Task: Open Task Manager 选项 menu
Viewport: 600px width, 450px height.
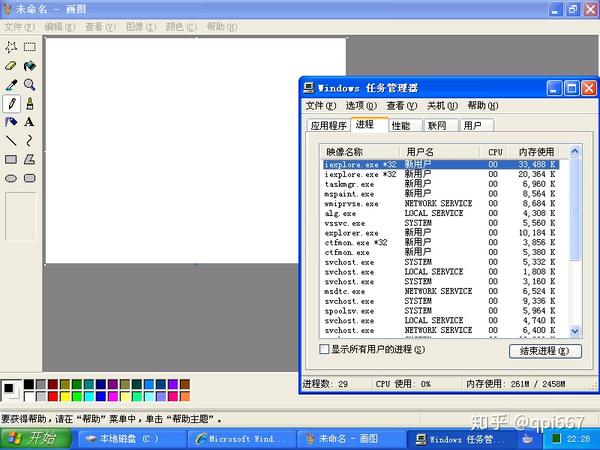Action: point(361,106)
